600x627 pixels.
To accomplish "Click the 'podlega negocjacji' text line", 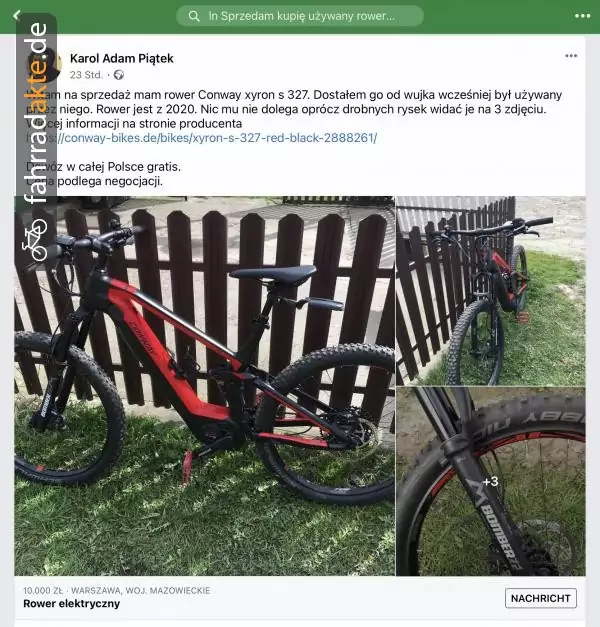I will 95,181.
